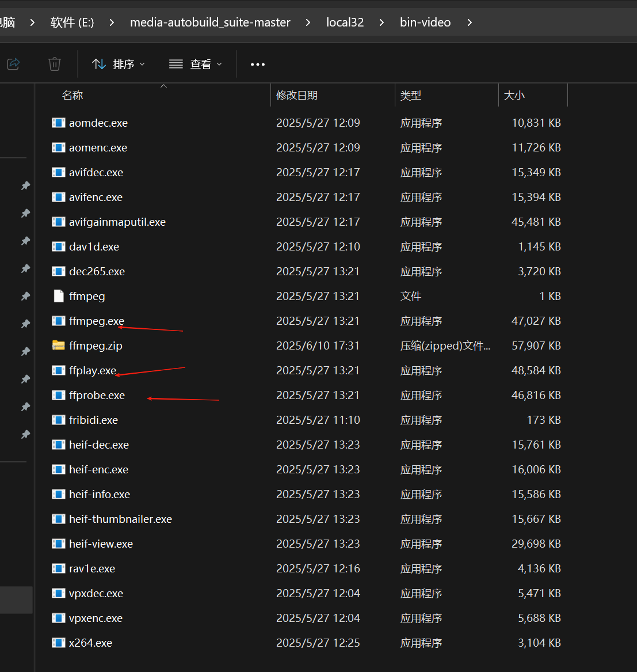Click the rav1e.exe file icon
The width and height of the screenshot is (637, 672).
58,569
